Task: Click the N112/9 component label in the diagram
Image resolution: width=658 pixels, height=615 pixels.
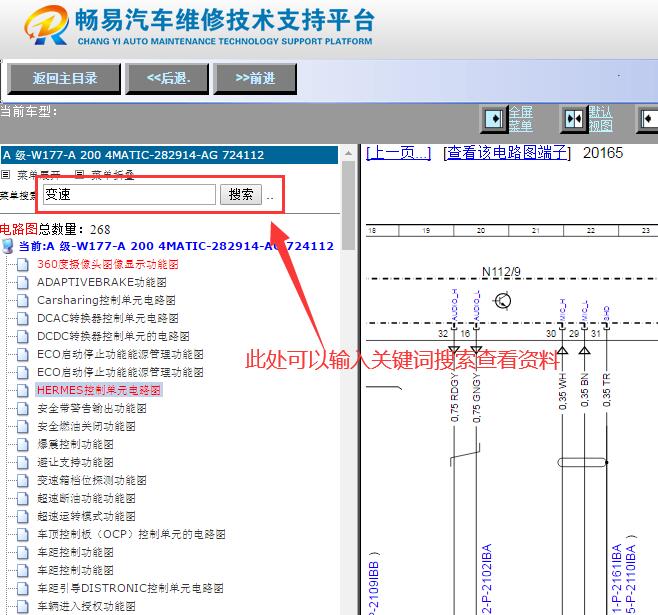Action: [x=501, y=272]
